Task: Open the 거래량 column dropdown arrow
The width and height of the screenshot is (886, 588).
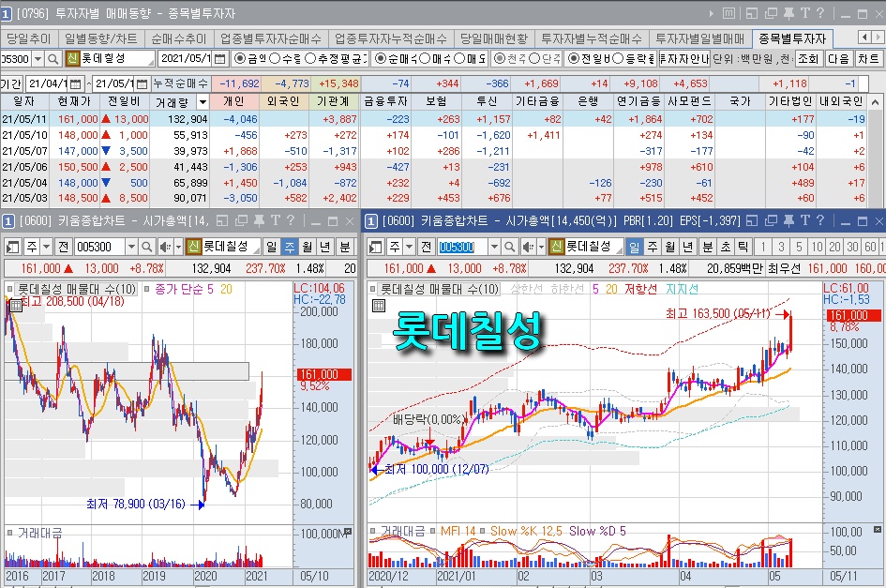Action: 203,102
